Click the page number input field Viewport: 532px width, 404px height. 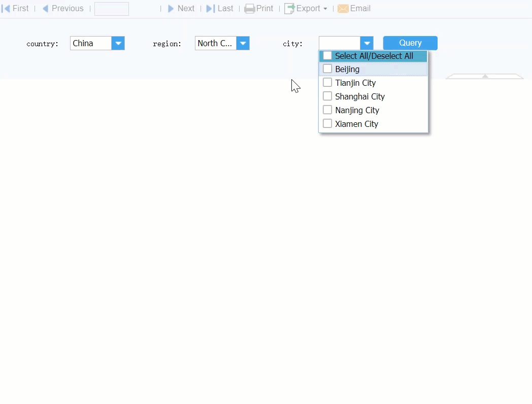pyautogui.click(x=111, y=9)
